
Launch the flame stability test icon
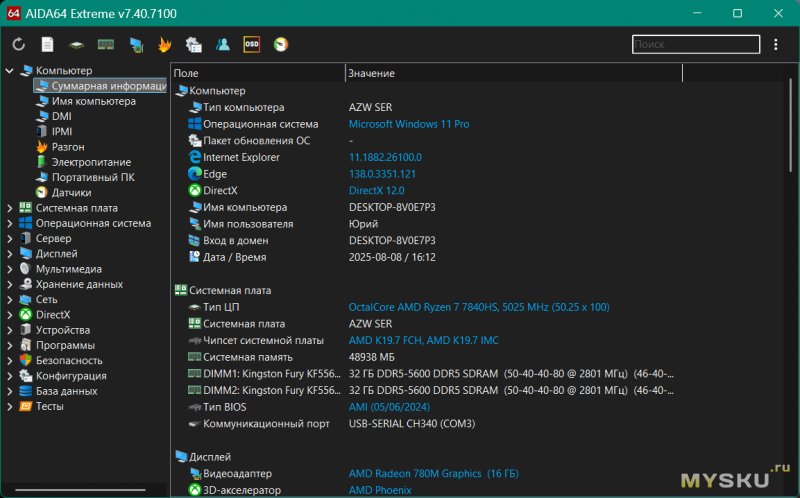click(x=164, y=44)
